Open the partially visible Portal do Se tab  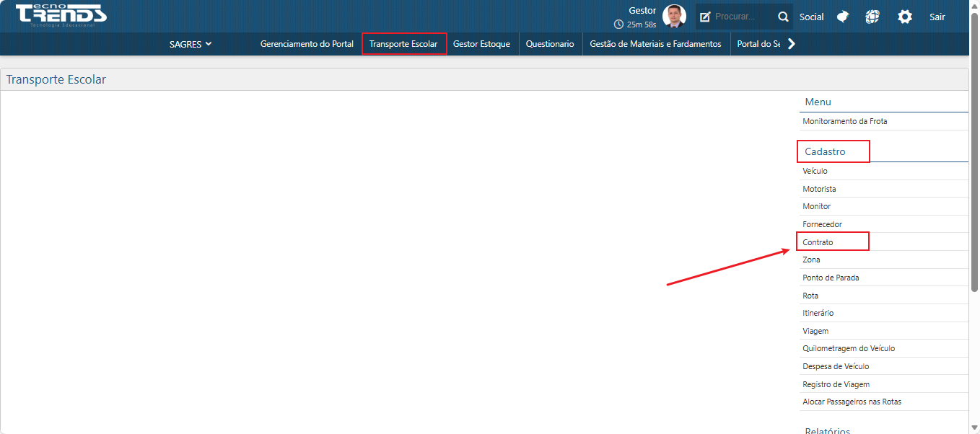click(758, 44)
